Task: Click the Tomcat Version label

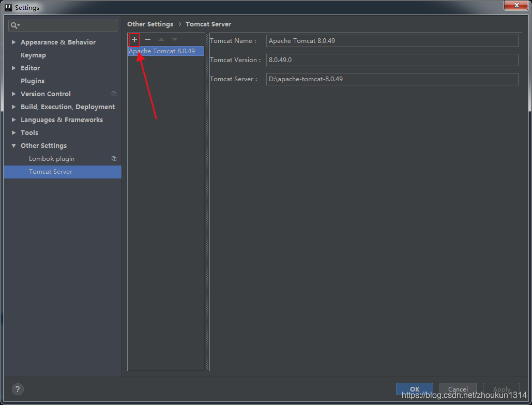Action: (235, 60)
